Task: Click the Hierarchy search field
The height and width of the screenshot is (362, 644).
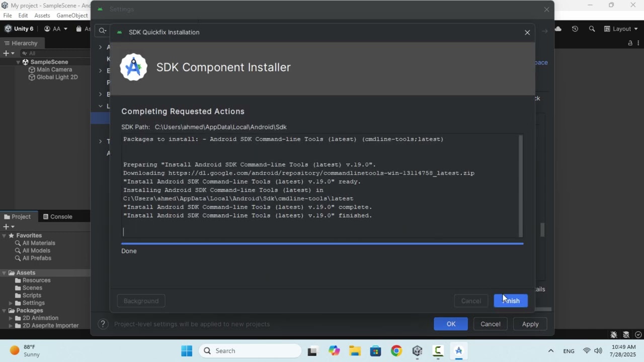Action: [54, 53]
